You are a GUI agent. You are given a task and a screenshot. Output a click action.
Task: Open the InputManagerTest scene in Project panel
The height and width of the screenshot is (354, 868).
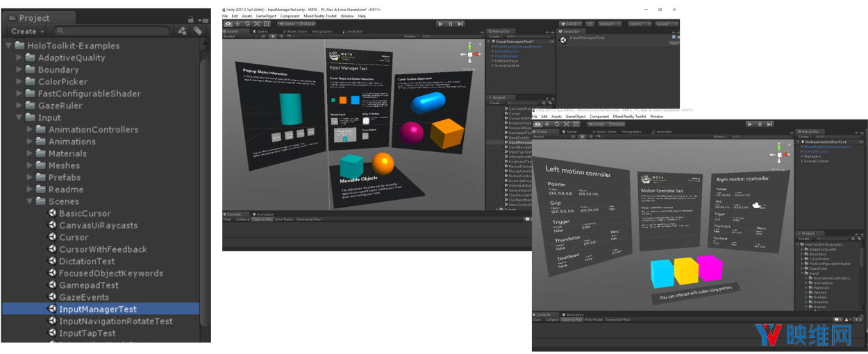[x=97, y=309]
